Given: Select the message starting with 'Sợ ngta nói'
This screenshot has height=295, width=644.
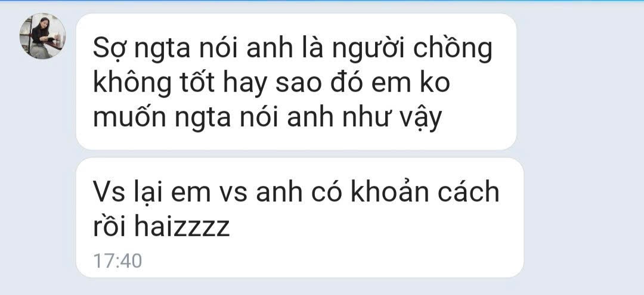Looking at the screenshot, I should tap(296, 82).
